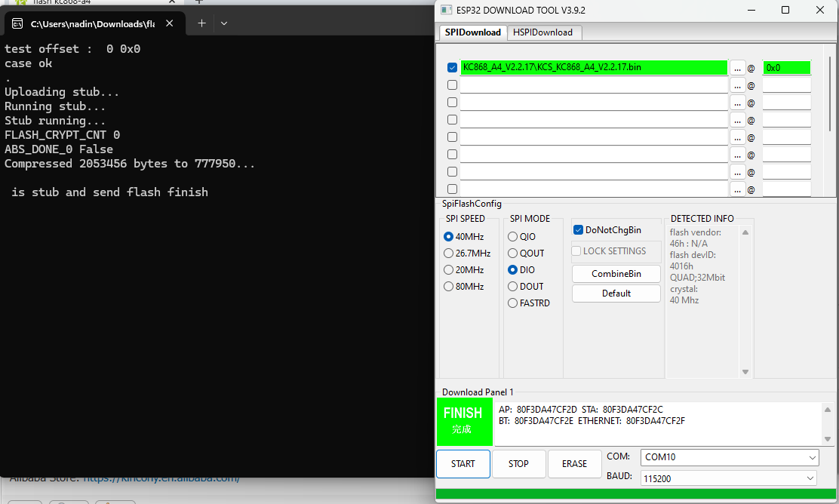Expand the BAUD rate dropdown showing 115200
839x504 pixels.
click(729, 478)
